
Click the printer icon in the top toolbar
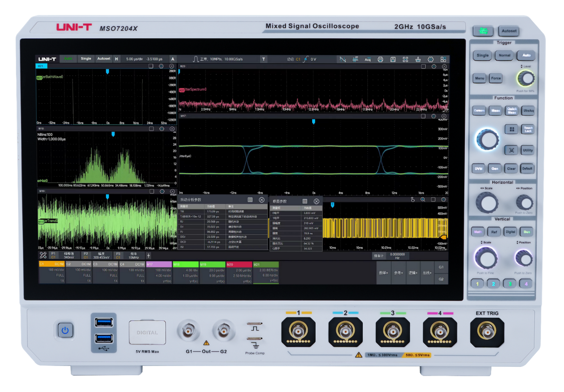point(380,59)
